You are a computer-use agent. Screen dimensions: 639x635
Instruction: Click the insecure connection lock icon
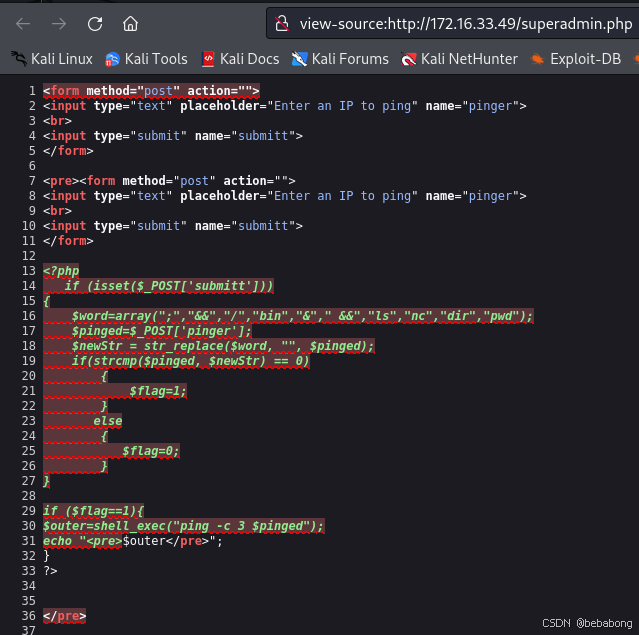point(281,24)
